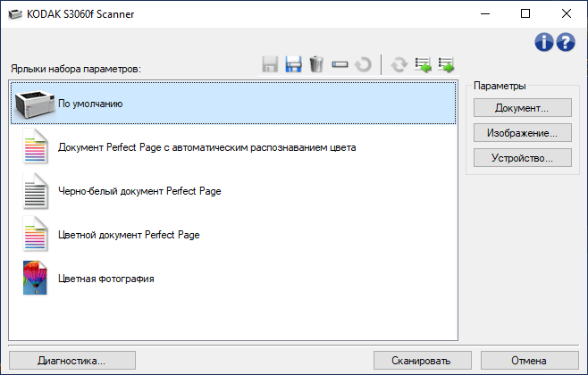Click the blue Save As floppy icon

pos(293,64)
